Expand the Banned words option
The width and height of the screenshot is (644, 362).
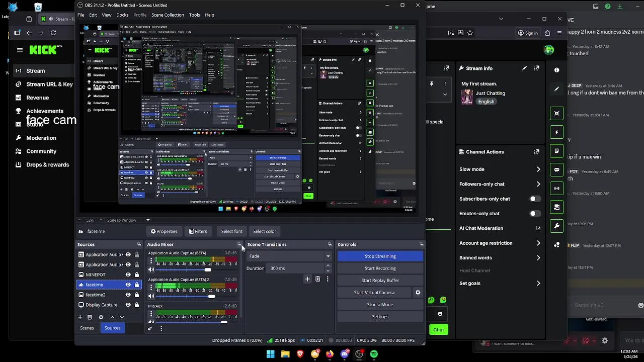(538, 258)
